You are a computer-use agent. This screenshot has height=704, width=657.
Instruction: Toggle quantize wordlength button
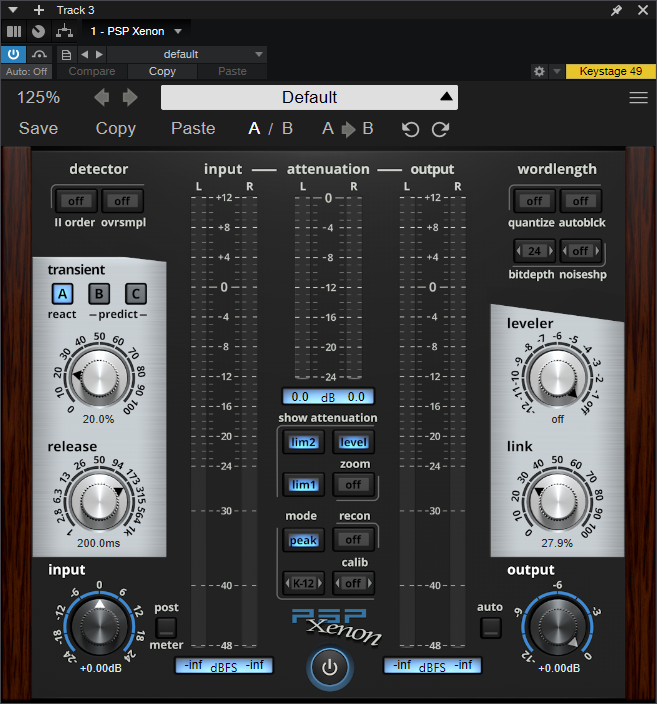tap(534, 201)
